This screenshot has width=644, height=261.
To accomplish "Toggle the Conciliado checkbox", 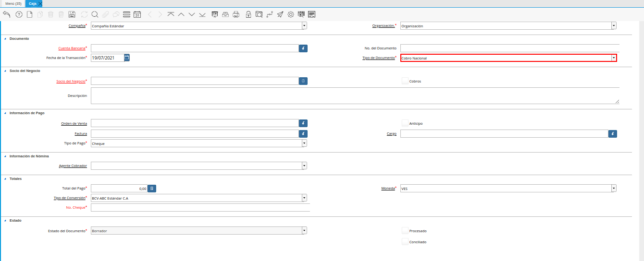I will 405,242.
